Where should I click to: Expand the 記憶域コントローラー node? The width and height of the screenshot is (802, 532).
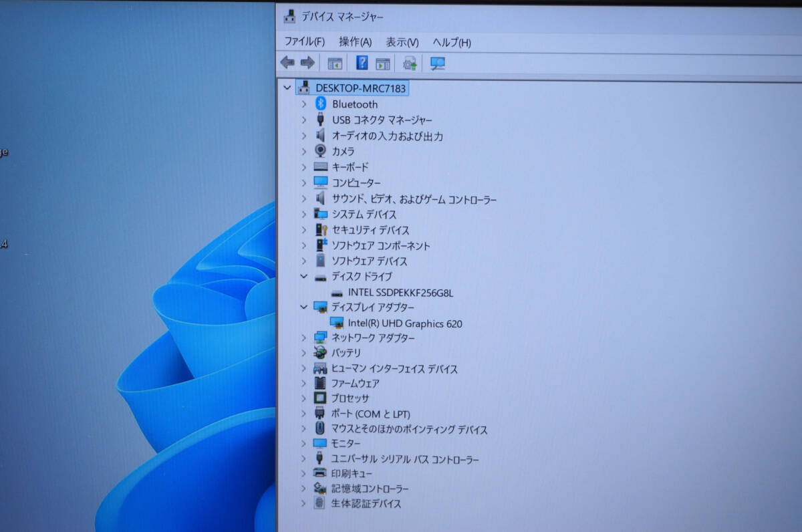303,489
